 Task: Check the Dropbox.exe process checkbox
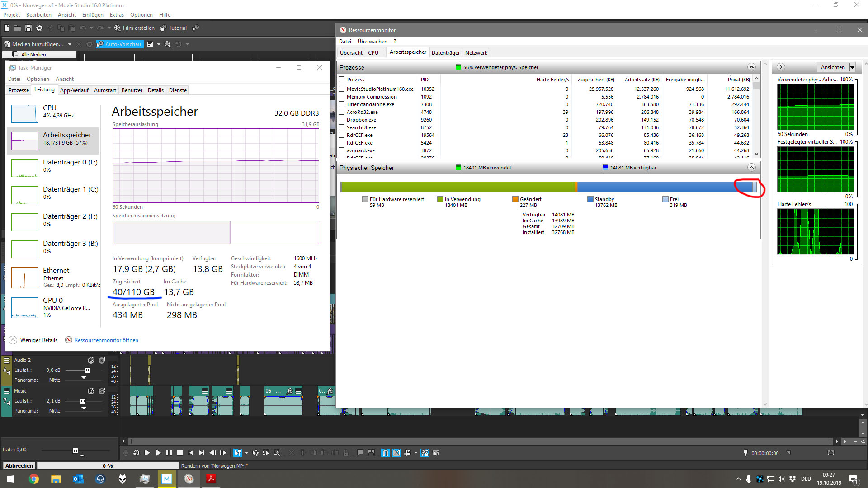[342, 120]
